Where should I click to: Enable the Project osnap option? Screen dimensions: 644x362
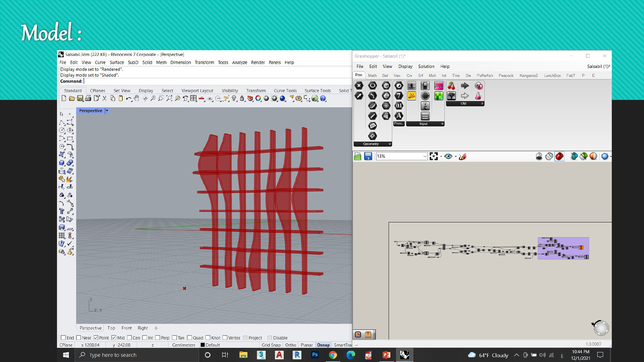coord(245,338)
